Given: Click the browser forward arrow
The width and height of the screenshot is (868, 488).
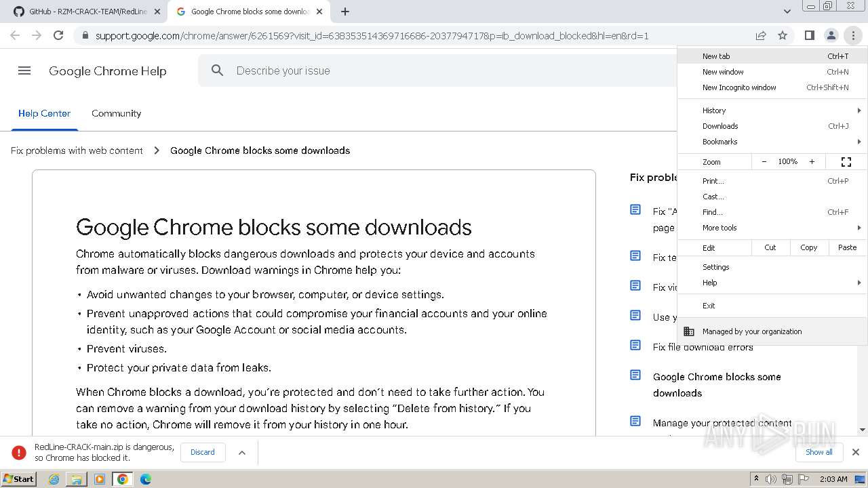Looking at the screenshot, I should coord(37,35).
